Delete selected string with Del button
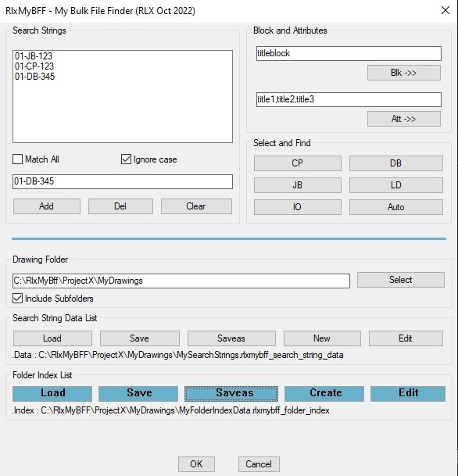The image size is (458, 476). [x=120, y=206]
